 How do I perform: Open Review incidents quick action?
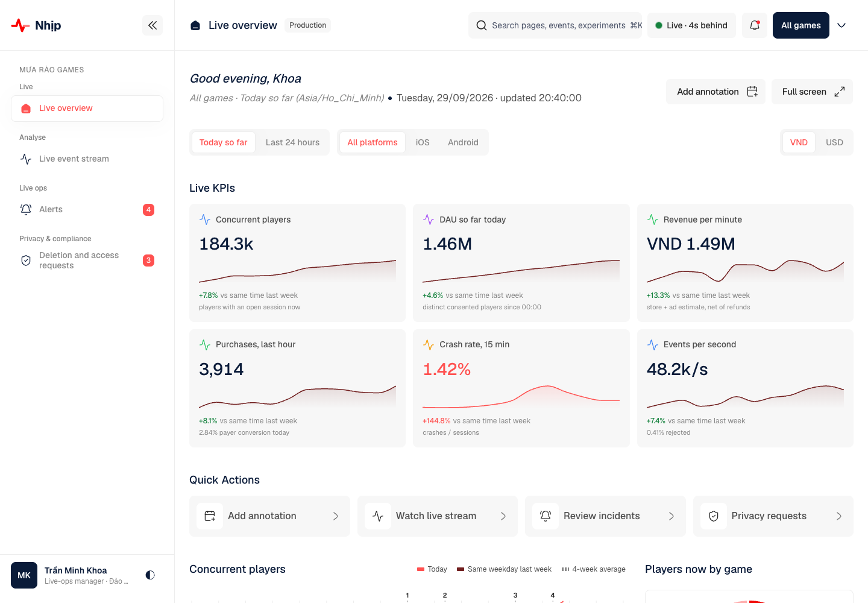pyautogui.click(x=605, y=516)
